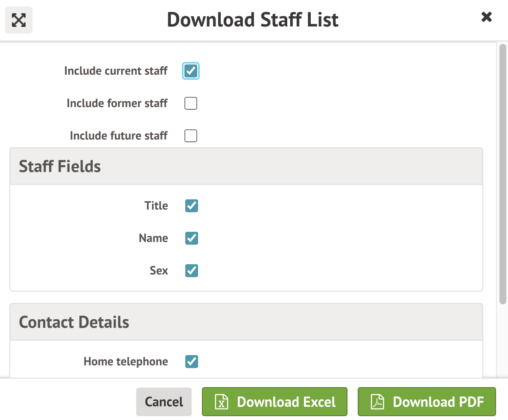Untick the Home telephone checkbox
The height and width of the screenshot is (420, 508).
[192, 362]
